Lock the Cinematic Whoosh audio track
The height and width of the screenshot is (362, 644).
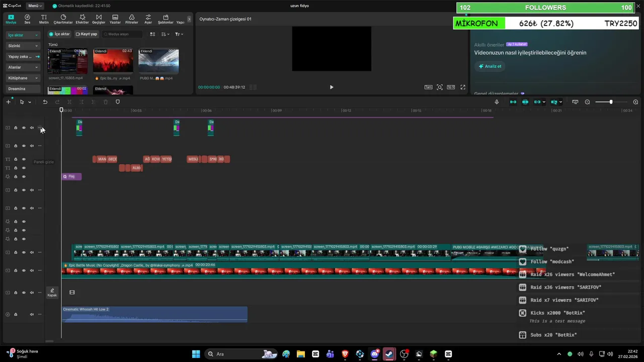(x=16, y=314)
